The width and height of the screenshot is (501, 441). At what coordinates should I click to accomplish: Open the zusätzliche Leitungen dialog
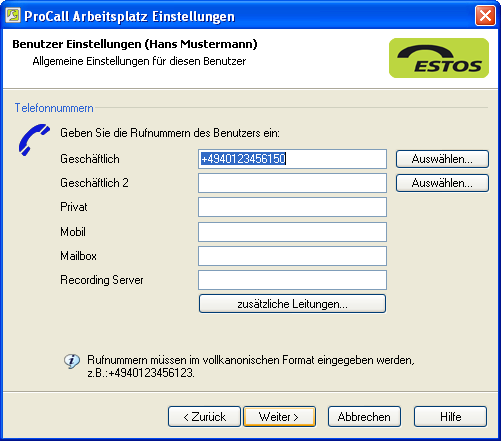pyautogui.click(x=292, y=304)
